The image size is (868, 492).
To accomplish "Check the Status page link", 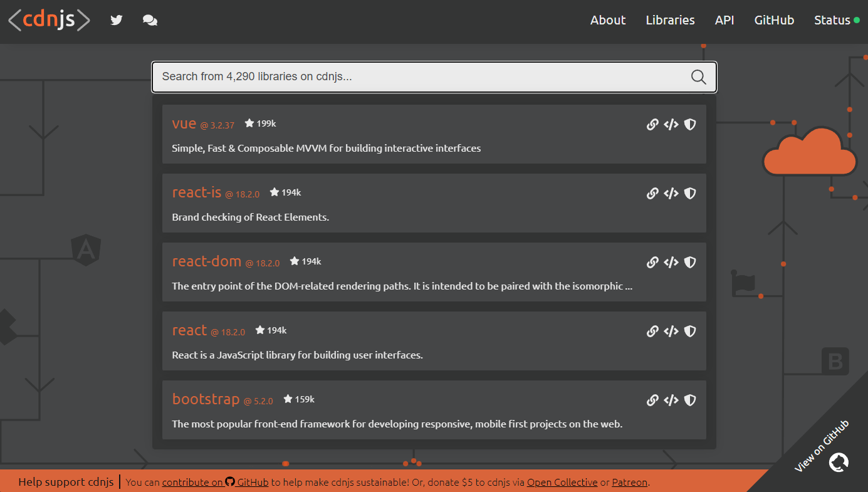I will point(832,20).
